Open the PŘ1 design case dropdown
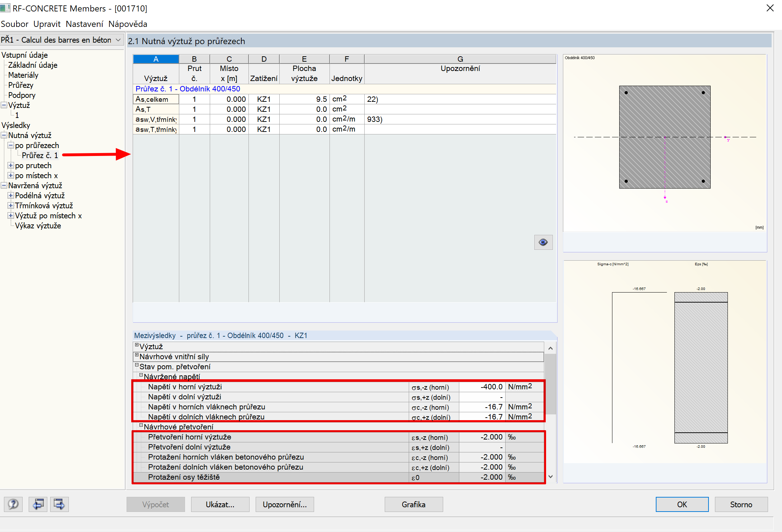The image size is (782, 532). coord(118,40)
